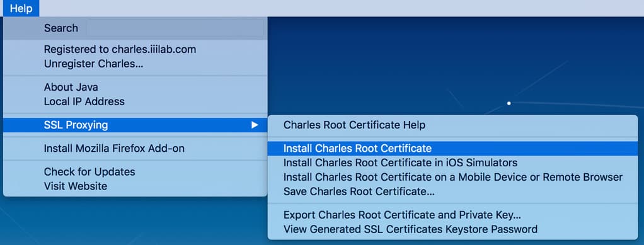Open Visit Website
Viewport: 644px width, 245px height.
pyautogui.click(x=135, y=186)
